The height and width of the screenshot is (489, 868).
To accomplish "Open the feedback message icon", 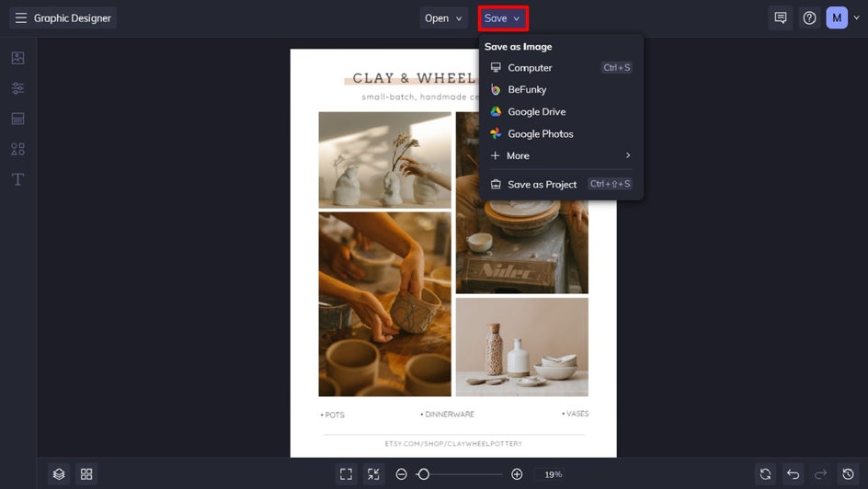I will [781, 17].
